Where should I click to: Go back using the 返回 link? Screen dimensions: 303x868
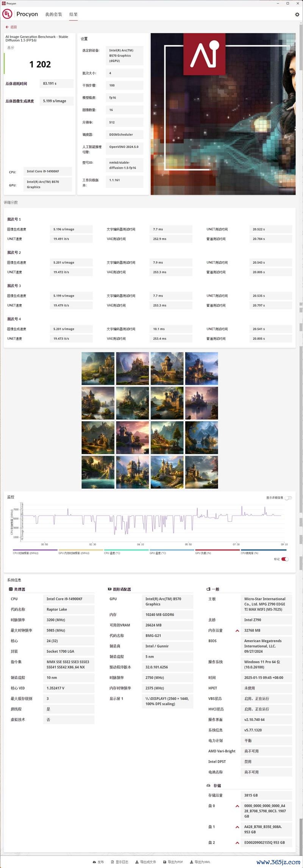point(14,27)
